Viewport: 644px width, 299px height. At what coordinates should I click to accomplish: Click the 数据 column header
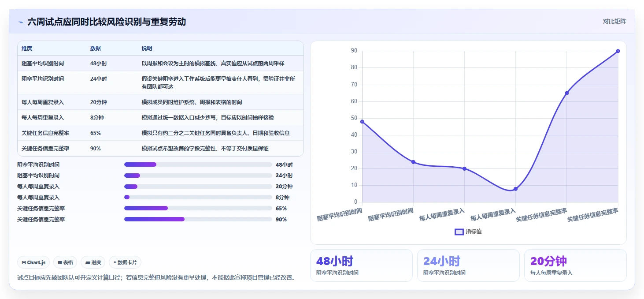[96, 48]
